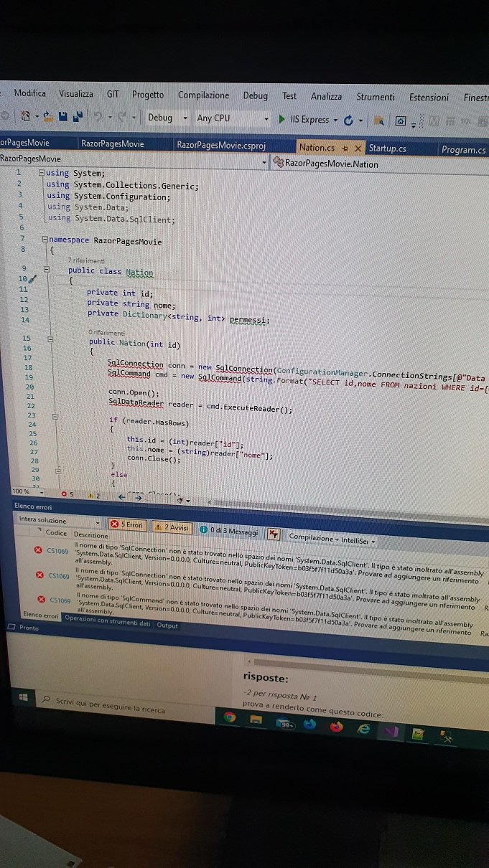Open the GIT menu
Screen dimensions: 489x868
tap(113, 94)
